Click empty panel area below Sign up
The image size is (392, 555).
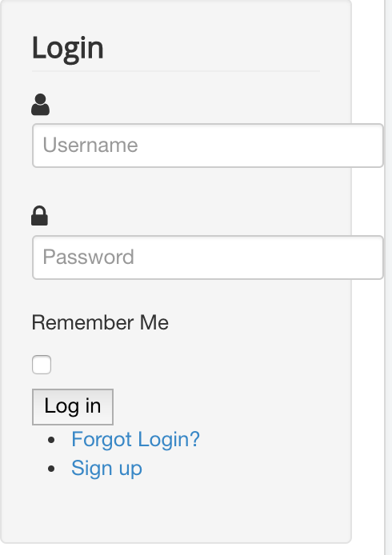click(x=176, y=512)
